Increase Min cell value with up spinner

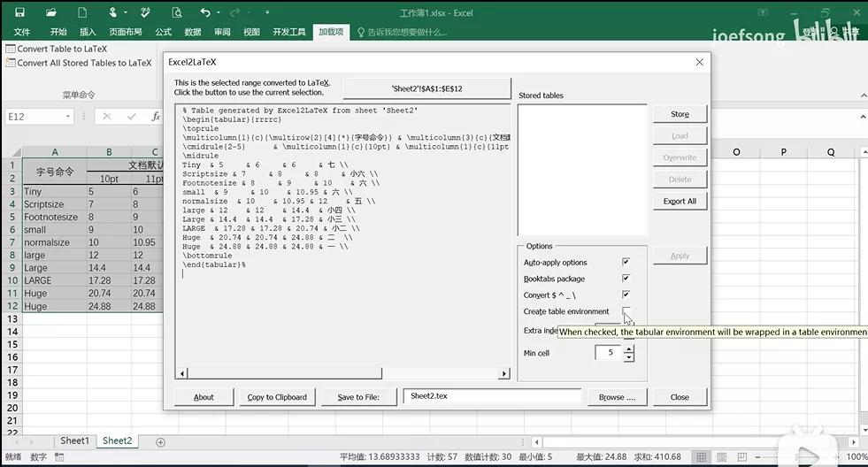click(628, 348)
